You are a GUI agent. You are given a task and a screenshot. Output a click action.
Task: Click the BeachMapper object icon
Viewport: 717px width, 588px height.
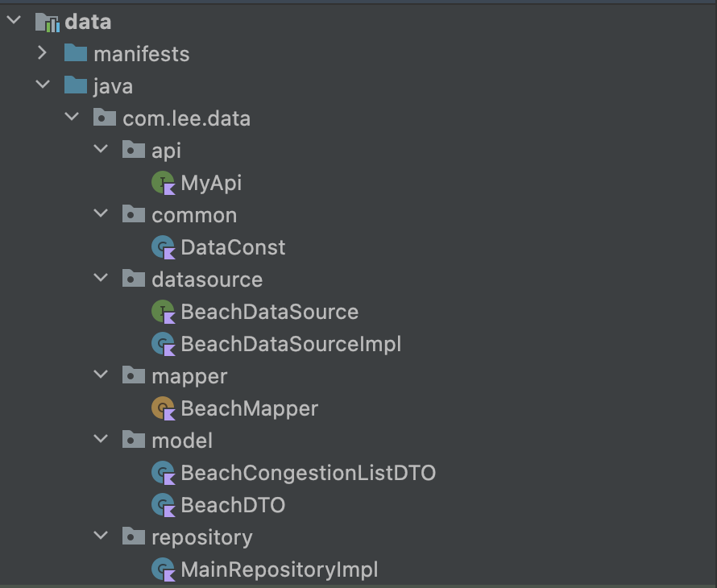coord(164,408)
